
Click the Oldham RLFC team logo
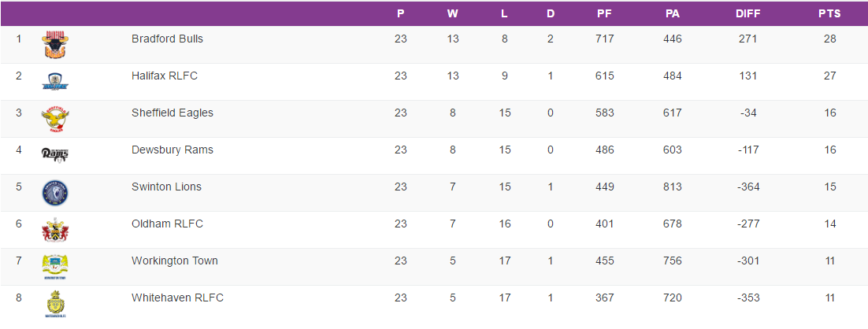(x=55, y=230)
